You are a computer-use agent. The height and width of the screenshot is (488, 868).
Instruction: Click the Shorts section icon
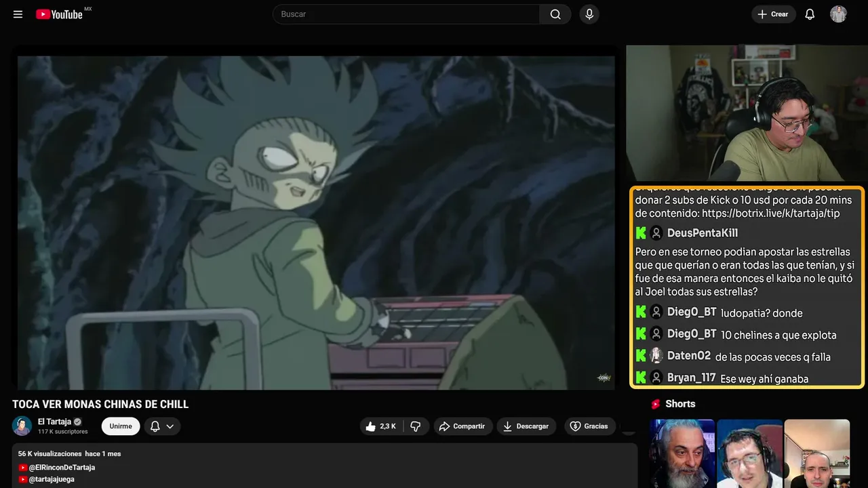656,404
